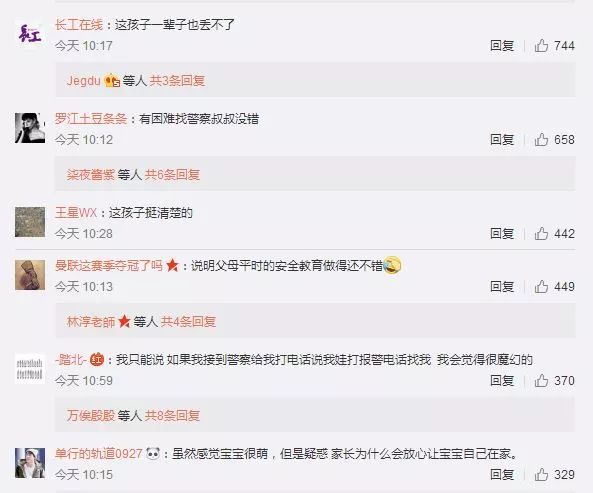Viewport: 593px width, 493px height.
Task: Reply to 王星WX's comment
Action: coord(502,233)
